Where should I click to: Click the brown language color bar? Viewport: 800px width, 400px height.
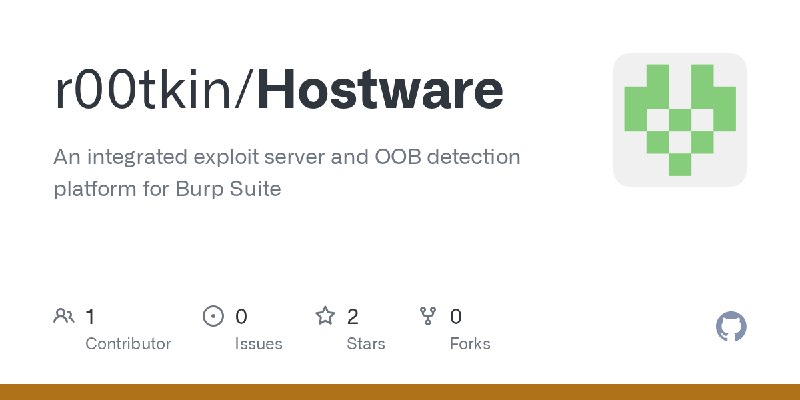pyautogui.click(x=400, y=392)
